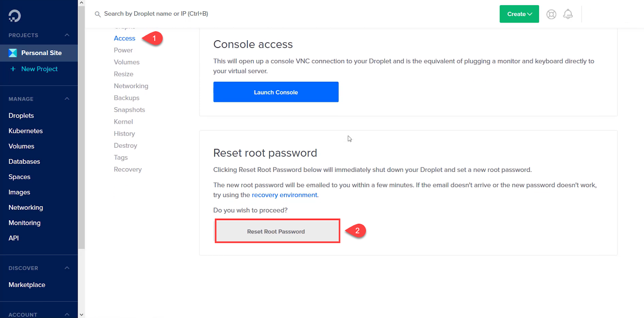Open the support lifebuoy icon

pos(551,14)
